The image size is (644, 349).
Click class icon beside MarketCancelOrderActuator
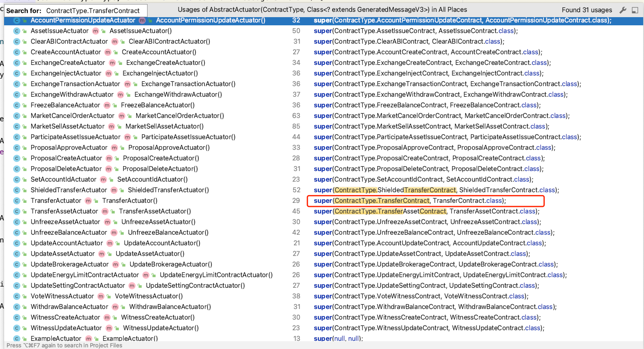pos(17,116)
